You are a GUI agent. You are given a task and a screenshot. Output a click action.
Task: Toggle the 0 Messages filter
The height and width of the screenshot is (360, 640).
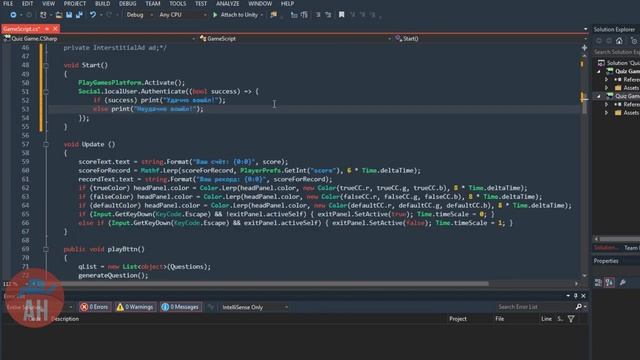pyautogui.click(x=180, y=307)
